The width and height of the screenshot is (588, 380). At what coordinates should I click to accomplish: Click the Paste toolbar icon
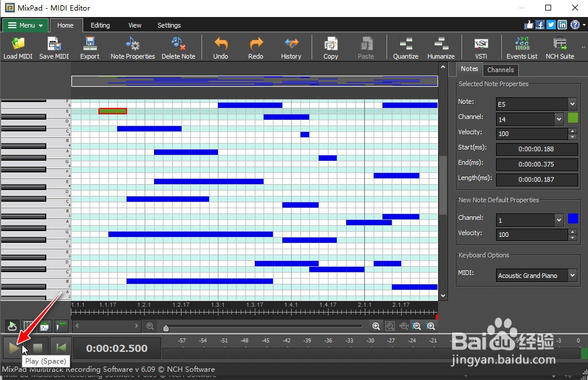point(365,48)
